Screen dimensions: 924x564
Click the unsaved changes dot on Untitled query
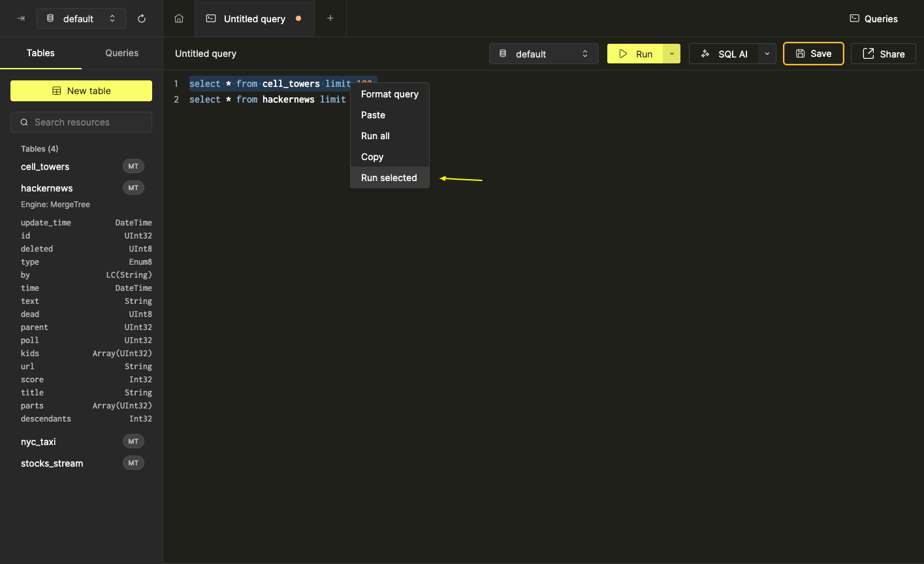coord(298,18)
